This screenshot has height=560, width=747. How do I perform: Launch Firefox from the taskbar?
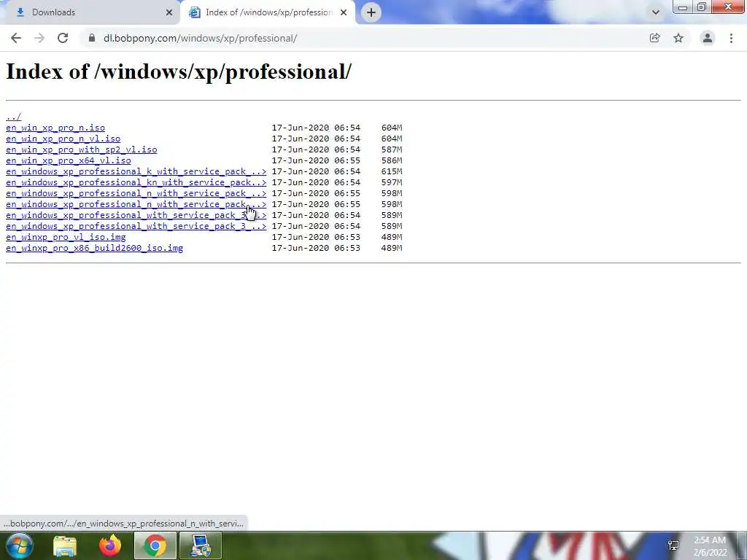110,545
